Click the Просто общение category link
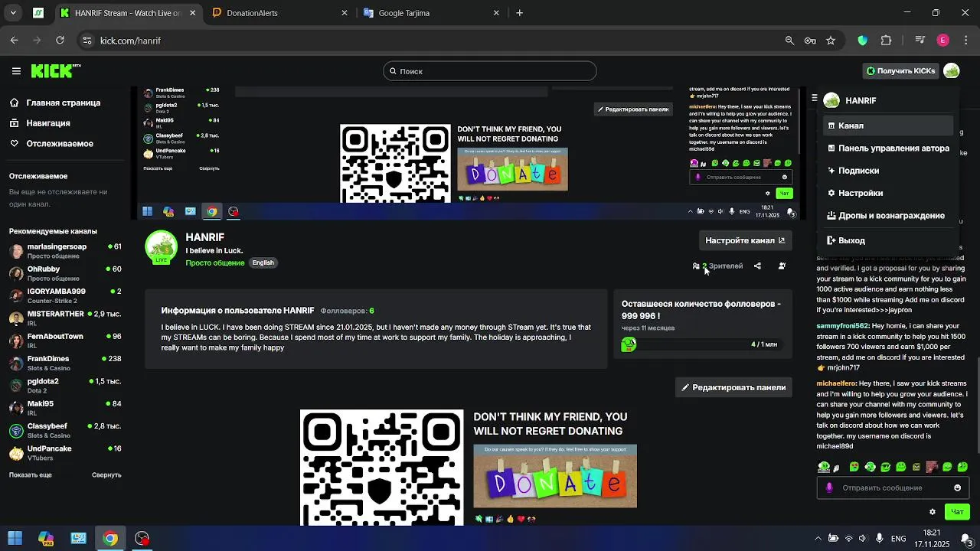This screenshot has height=551, width=980. tap(215, 262)
